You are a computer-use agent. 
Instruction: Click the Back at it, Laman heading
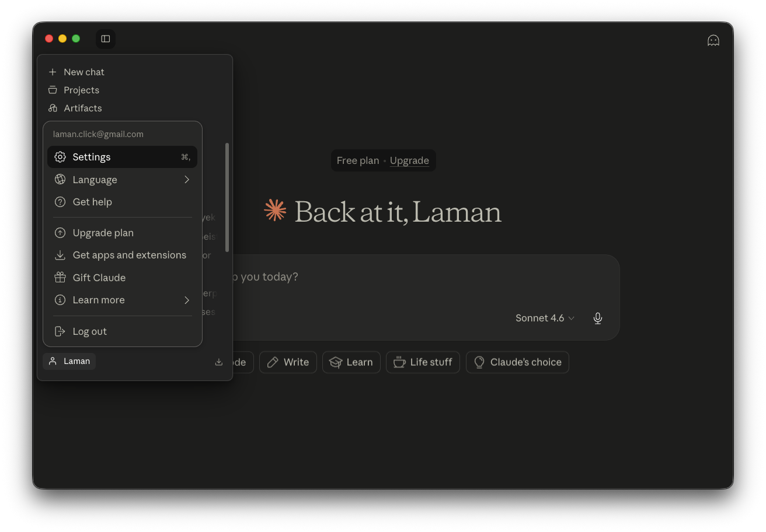[398, 211]
